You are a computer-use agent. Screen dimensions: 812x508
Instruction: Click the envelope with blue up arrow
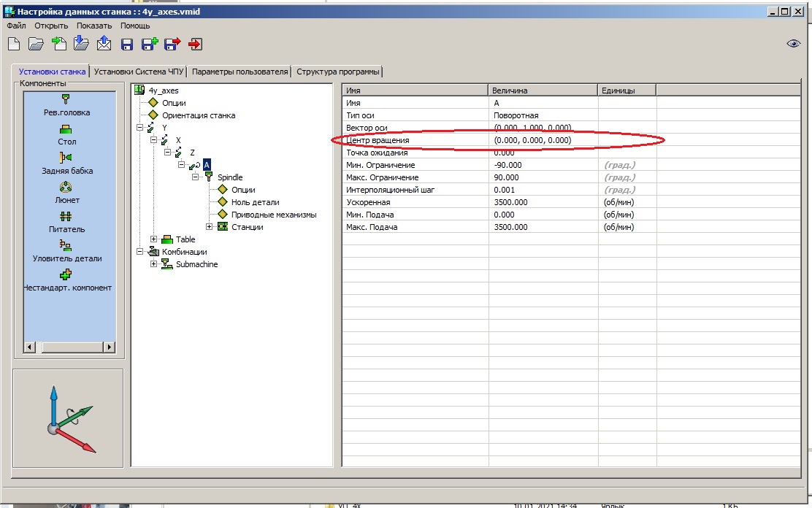(104, 43)
